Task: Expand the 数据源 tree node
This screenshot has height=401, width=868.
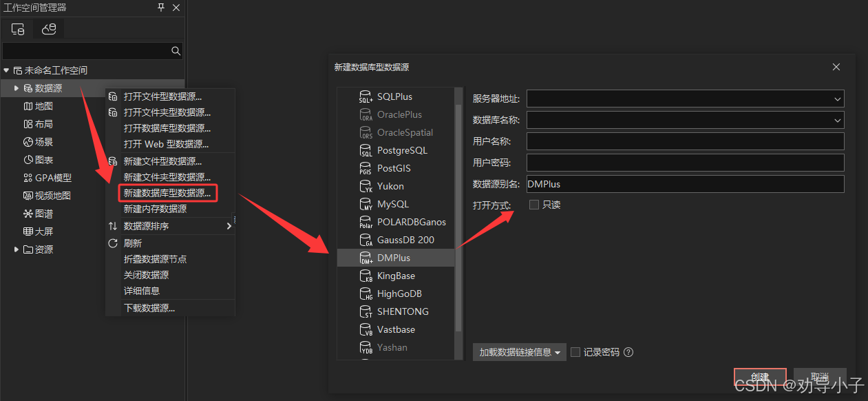Action: (x=17, y=88)
